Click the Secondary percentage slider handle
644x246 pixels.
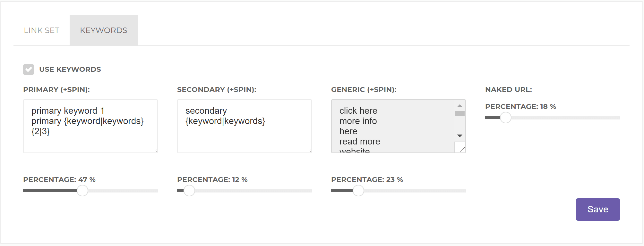[189, 191]
